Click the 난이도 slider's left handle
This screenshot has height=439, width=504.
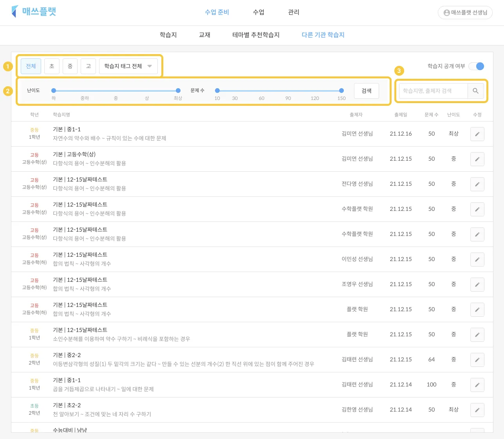(x=54, y=91)
